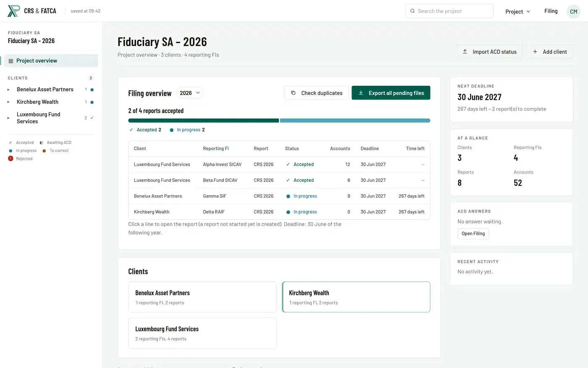The width and height of the screenshot is (588, 368).
Task: Open the CM user avatar
Action: (x=573, y=11)
